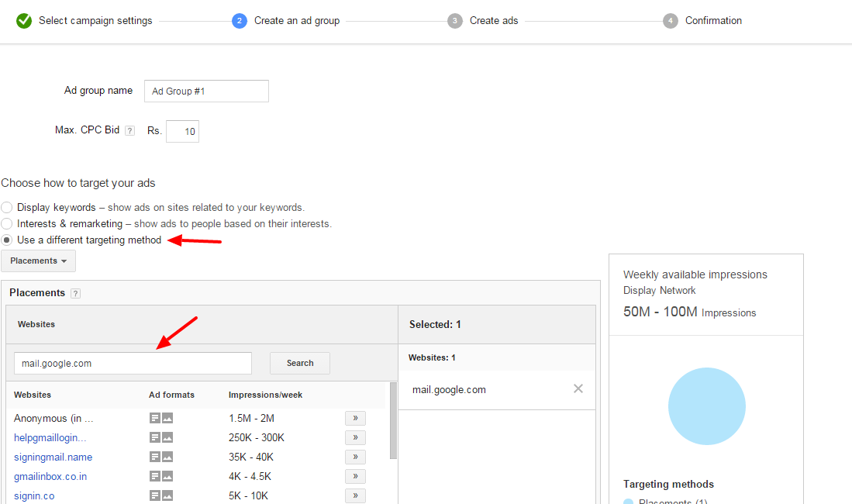Click the green checkmark for campaign settings step
The height and width of the screenshot is (504, 852).
[24, 21]
